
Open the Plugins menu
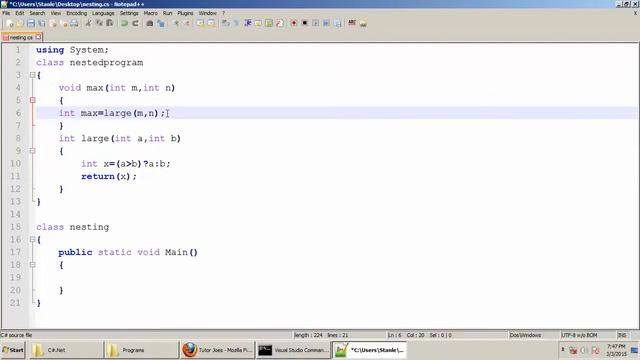tap(185, 13)
